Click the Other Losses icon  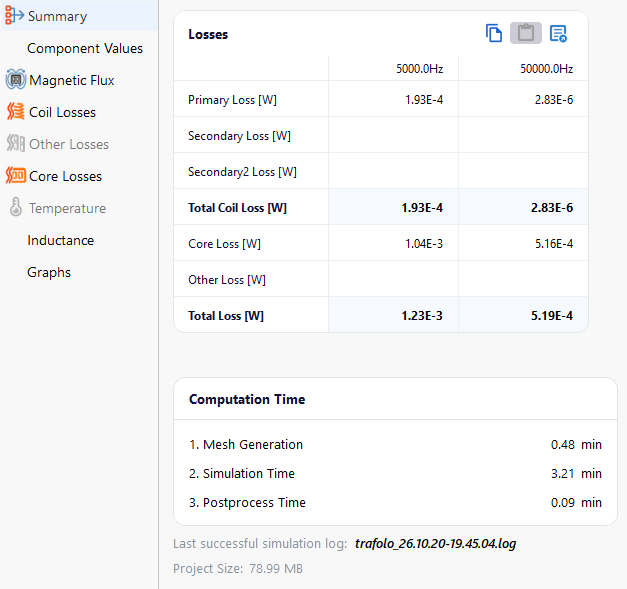tap(16, 143)
